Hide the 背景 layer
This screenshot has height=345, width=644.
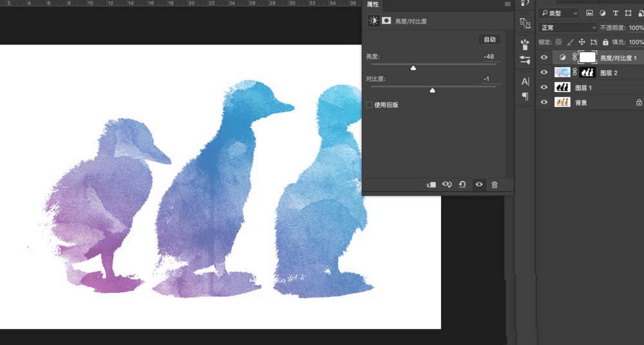(544, 102)
